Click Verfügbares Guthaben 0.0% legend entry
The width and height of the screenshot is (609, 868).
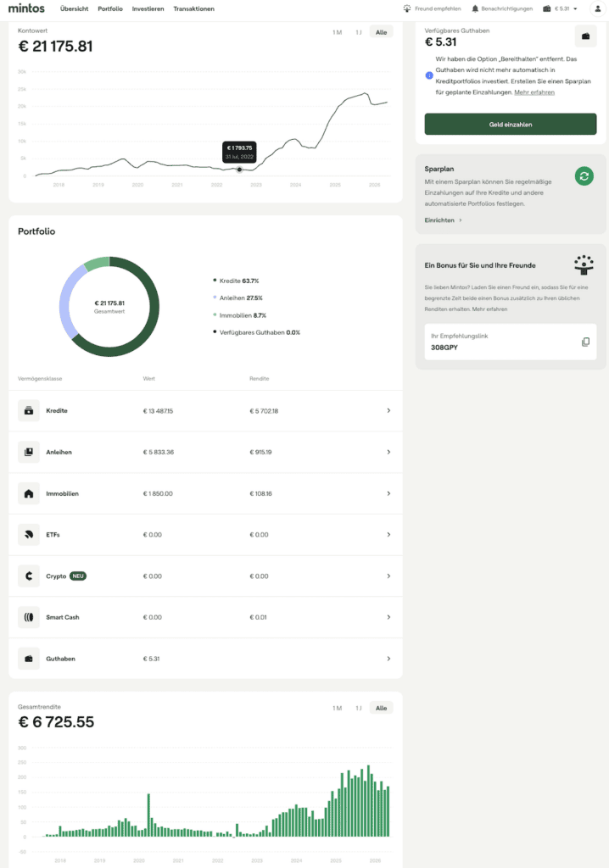[256, 332]
